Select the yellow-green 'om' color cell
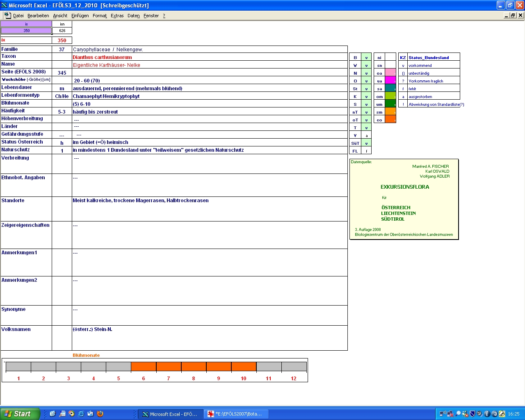The image size is (525, 420). point(390,96)
